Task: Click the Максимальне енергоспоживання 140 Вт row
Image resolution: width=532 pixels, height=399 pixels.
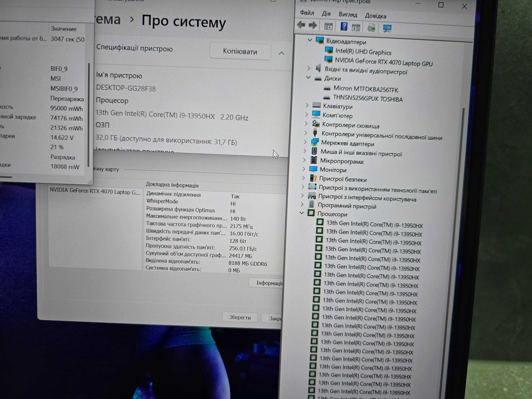Action: 196,218
